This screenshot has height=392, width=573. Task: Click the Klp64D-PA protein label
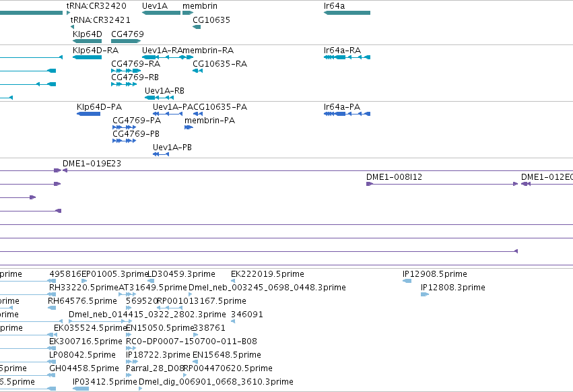coord(100,107)
